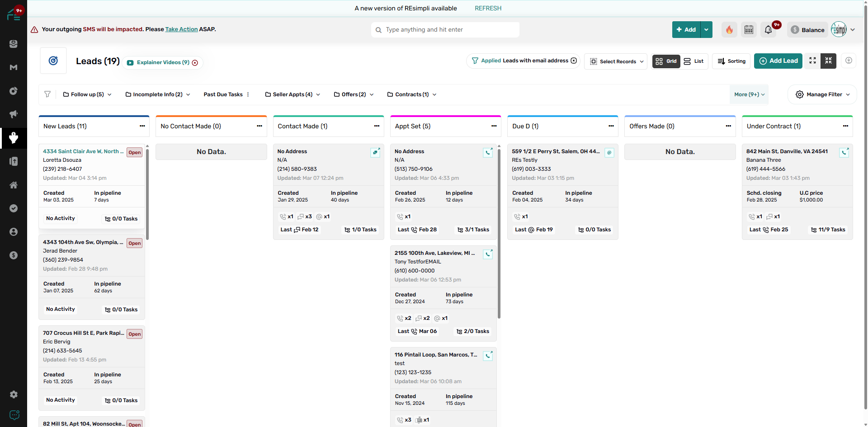
Task: Click call icon on 842 Main St card
Action: [844, 152]
